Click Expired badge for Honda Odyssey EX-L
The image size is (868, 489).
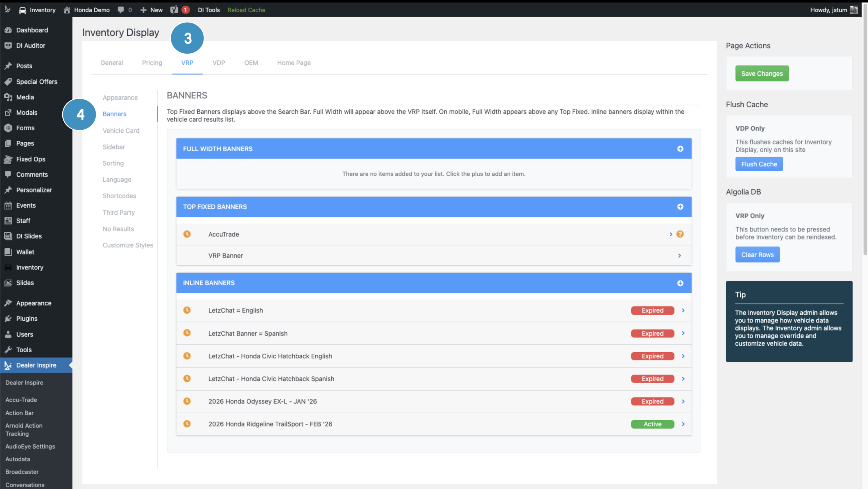(x=652, y=401)
